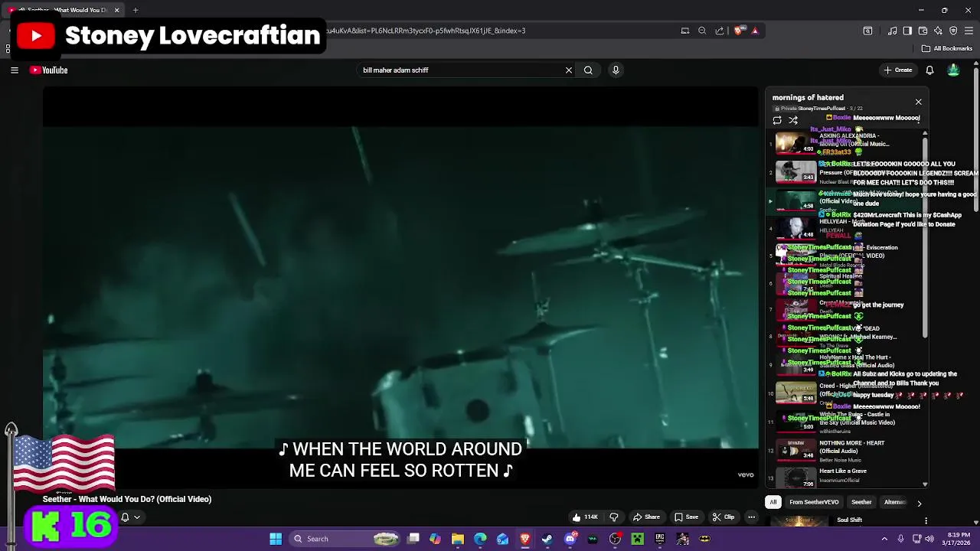The image size is (980, 551).
Task: Select the All filter chip
Action: pos(773,502)
